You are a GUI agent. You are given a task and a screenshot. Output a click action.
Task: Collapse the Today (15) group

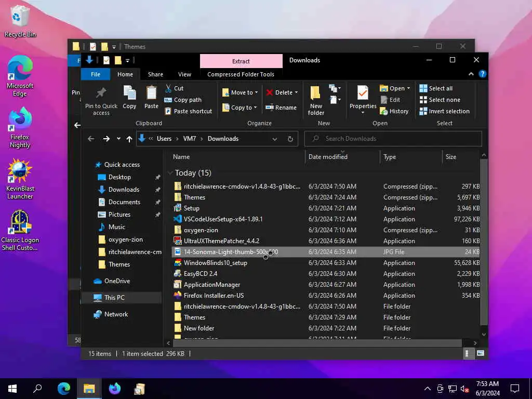coord(170,172)
